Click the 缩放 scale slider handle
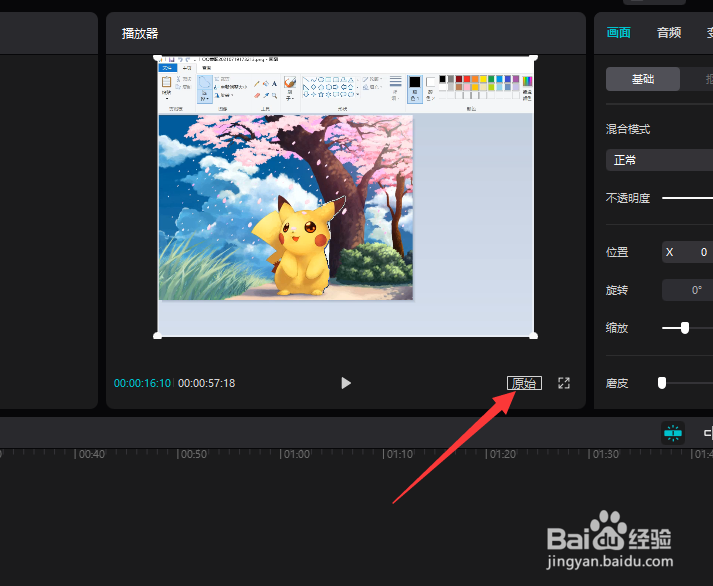 (x=685, y=328)
